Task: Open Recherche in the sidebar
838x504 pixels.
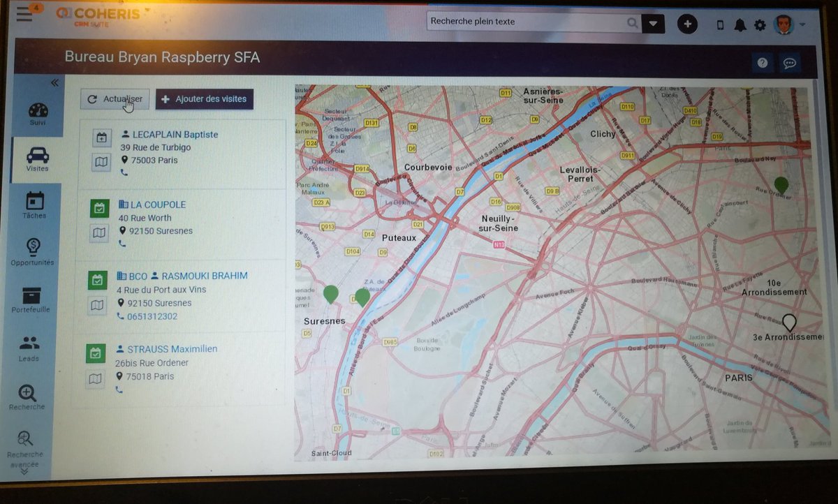Action: [27, 397]
